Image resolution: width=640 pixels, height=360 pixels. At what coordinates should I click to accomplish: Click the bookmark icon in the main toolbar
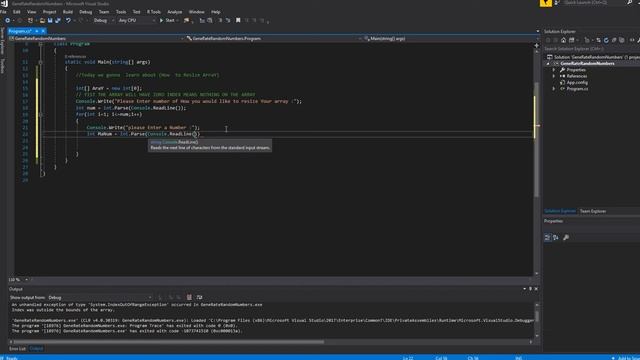tap(238, 20)
